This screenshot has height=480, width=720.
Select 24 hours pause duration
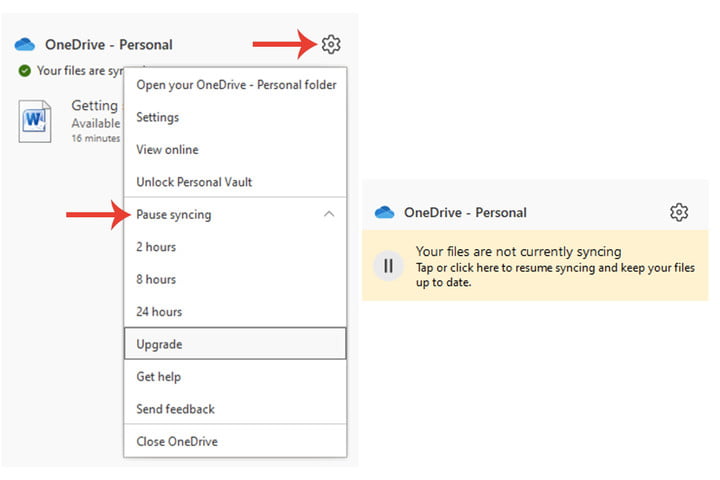tap(159, 312)
